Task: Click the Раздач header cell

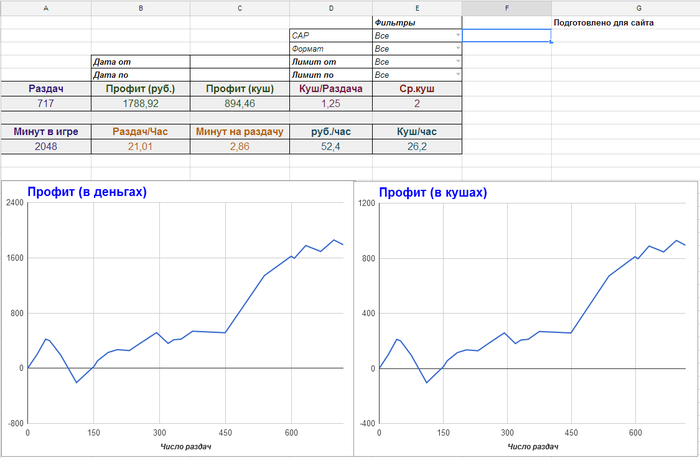Action: point(46,88)
